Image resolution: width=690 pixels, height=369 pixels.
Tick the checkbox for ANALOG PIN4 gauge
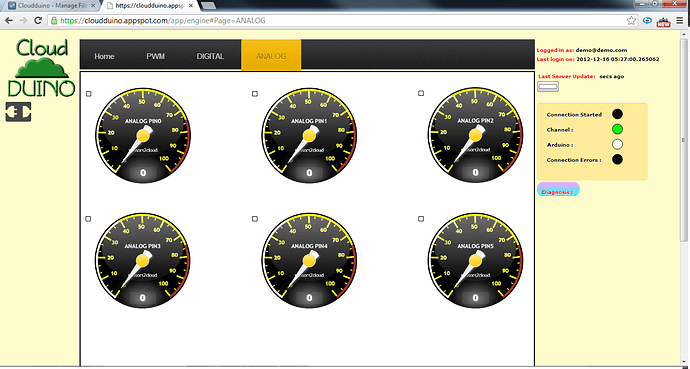(255, 219)
